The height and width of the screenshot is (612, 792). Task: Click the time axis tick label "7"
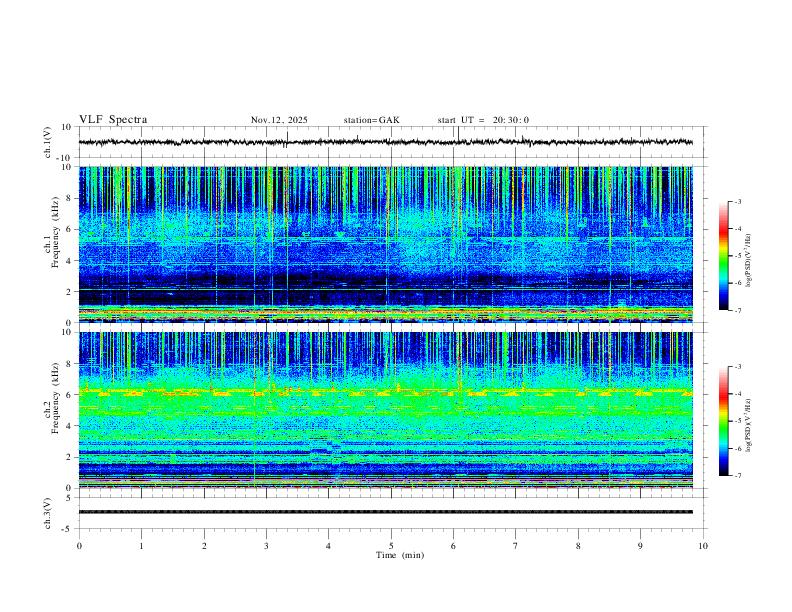[516, 546]
